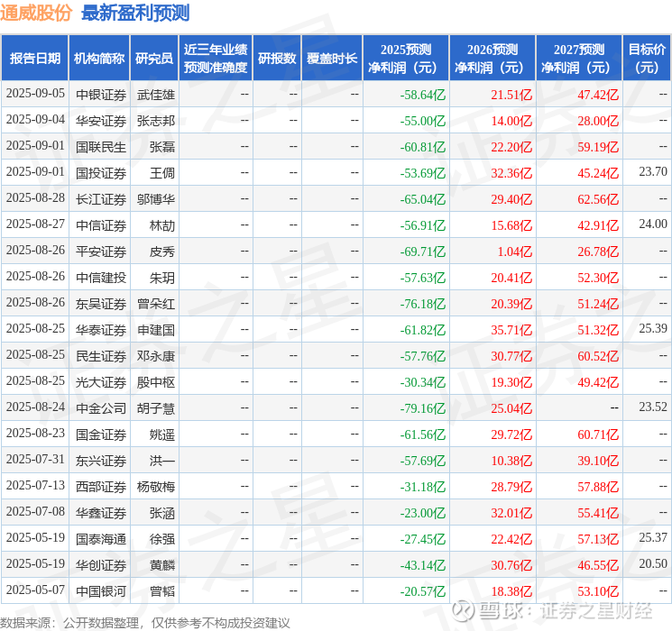The image size is (672, 631).
Task: Click institution 西部证券
Action: click(101, 487)
